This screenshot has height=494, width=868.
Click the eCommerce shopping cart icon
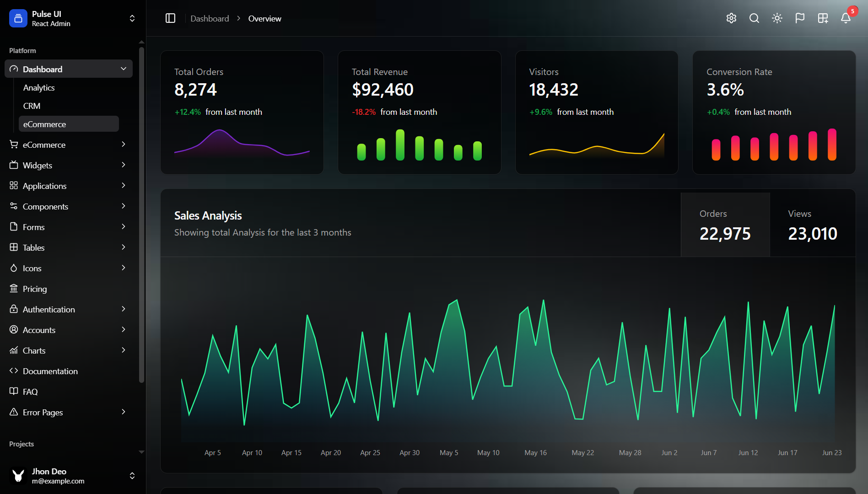pos(14,144)
